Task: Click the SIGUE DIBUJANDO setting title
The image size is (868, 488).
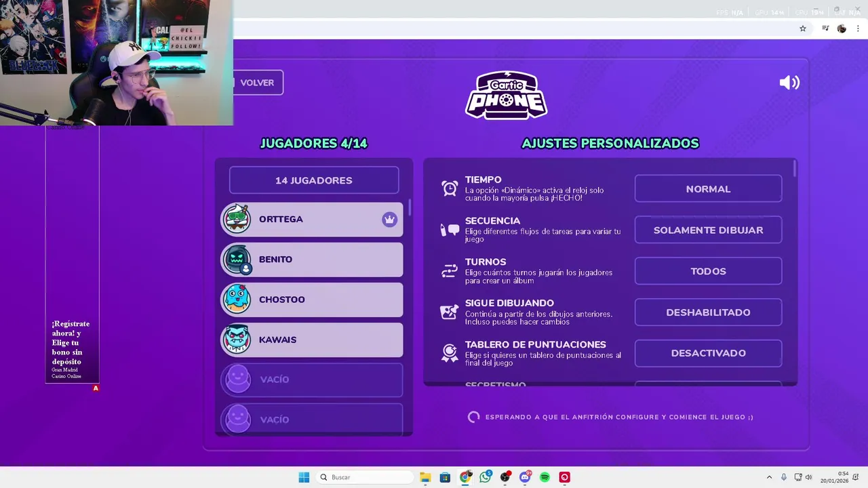Action: coord(509,303)
